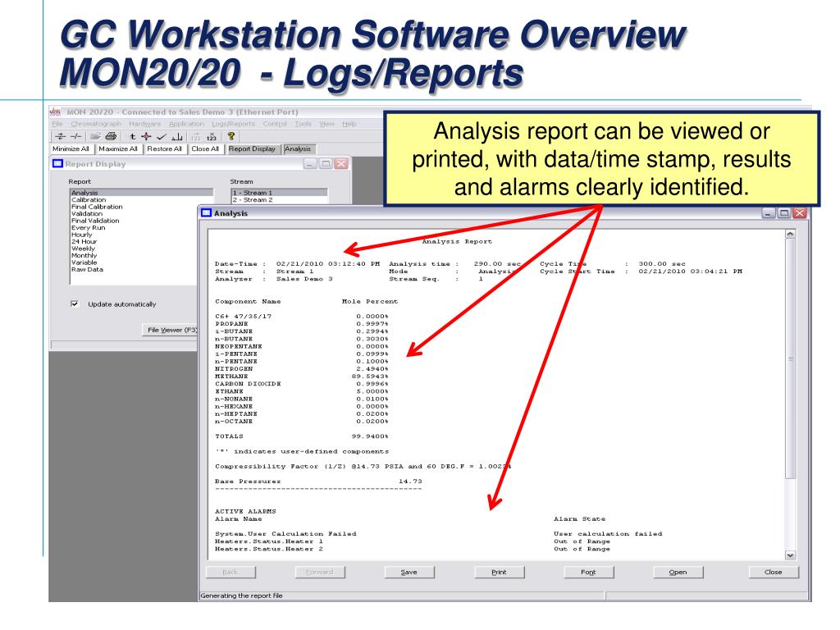Switch to the Analysis window tab

(299, 149)
